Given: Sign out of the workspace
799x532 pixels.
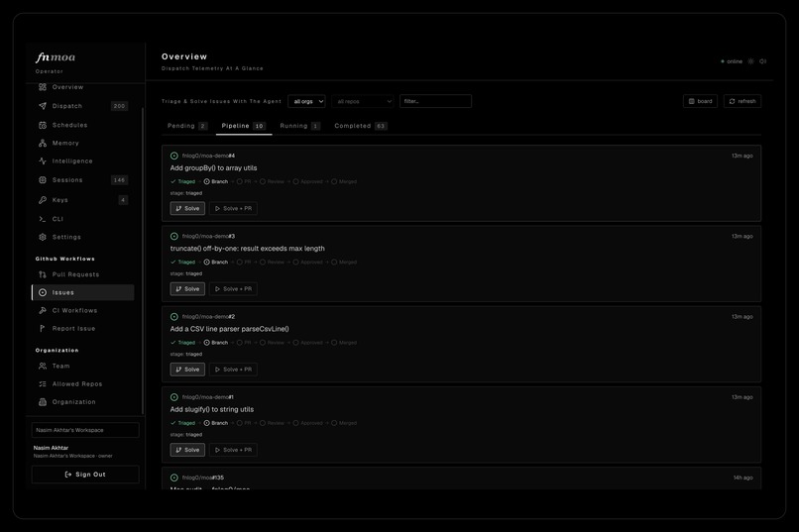Looking at the screenshot, I should (85, 475).
